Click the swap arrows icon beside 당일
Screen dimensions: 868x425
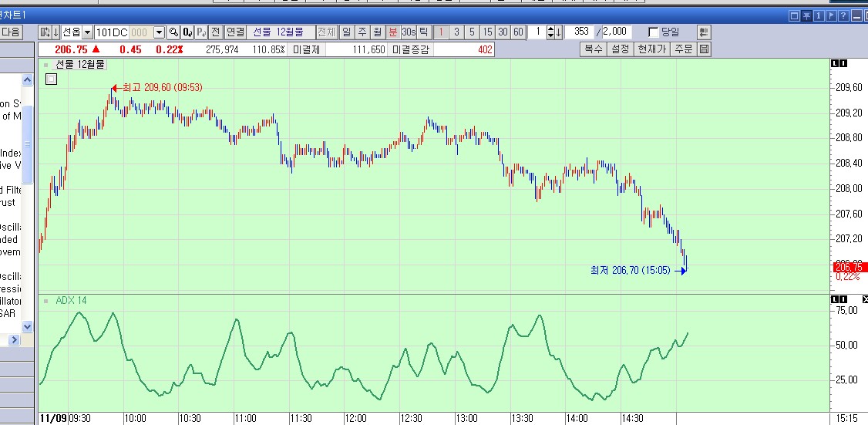(x=703, y=32)
